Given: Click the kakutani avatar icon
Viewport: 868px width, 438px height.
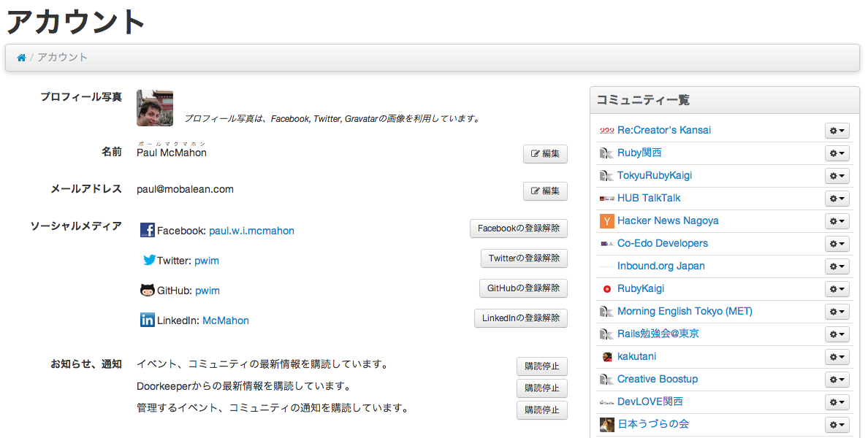Looking at the screenshot, I should pos(606,357).
